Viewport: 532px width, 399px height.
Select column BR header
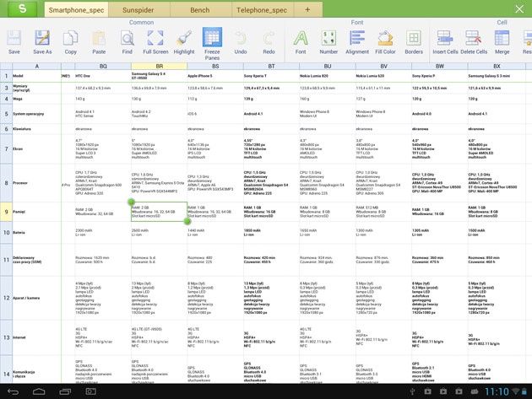click(159, 66)
